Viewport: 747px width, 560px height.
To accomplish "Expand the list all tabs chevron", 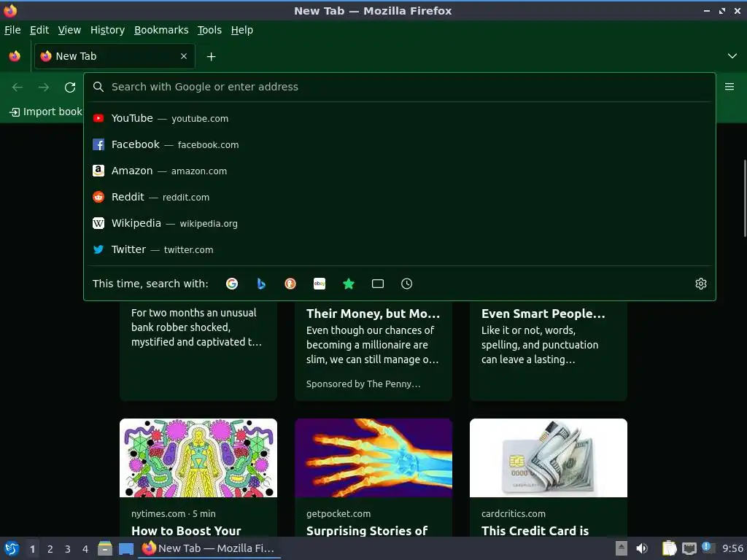I will coord(732,56).
